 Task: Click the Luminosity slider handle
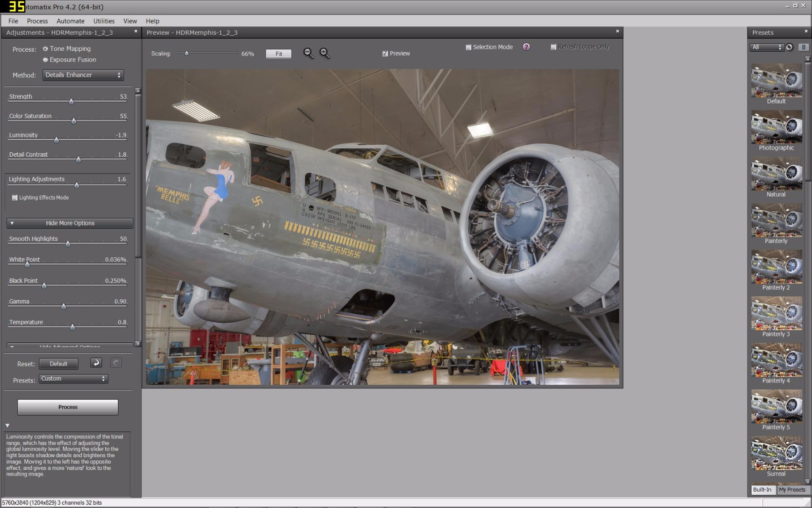(56, 140)
